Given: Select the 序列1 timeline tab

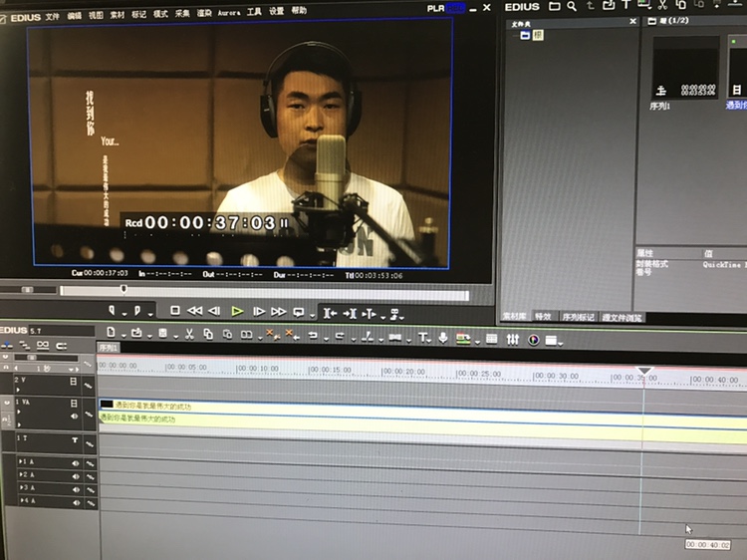Looking at the screenshot, I should point(109,348).
